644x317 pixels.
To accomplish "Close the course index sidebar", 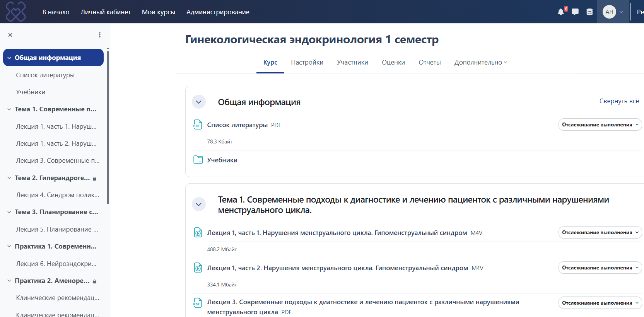I will 10,35.
